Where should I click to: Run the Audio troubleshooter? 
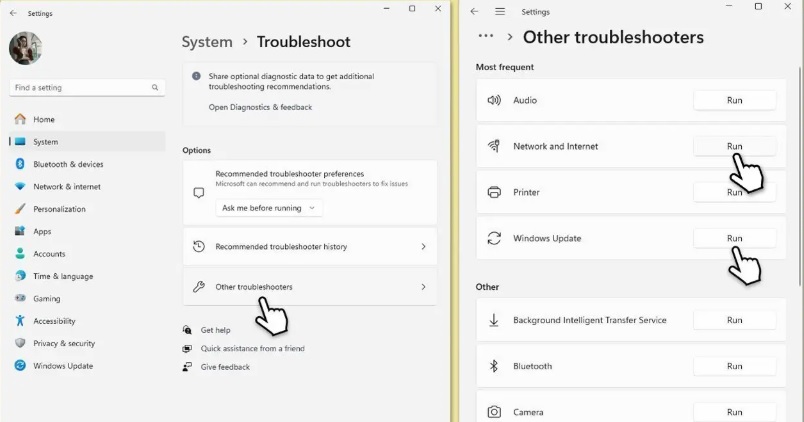pos(734,100)
